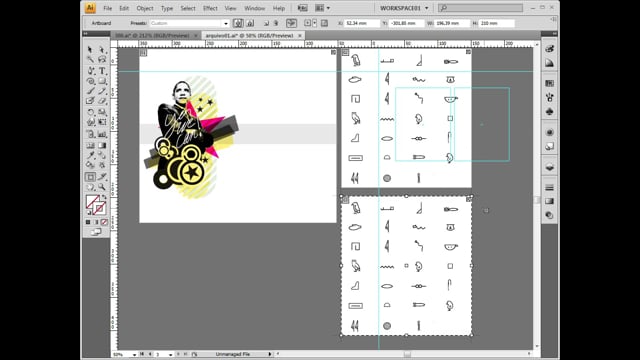Open status bar display options arrow
Viewport: 640px width, 360px height.
coord(270,354)
